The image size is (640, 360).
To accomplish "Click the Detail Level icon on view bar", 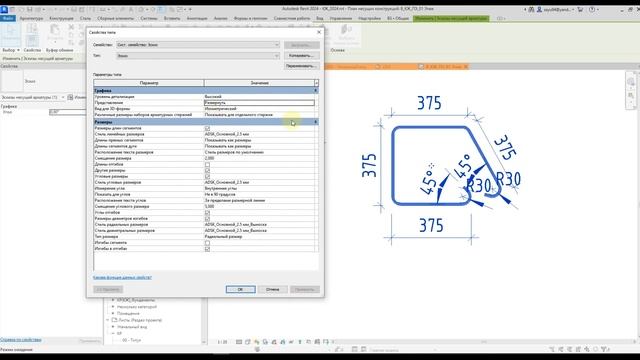I will 239,342.
